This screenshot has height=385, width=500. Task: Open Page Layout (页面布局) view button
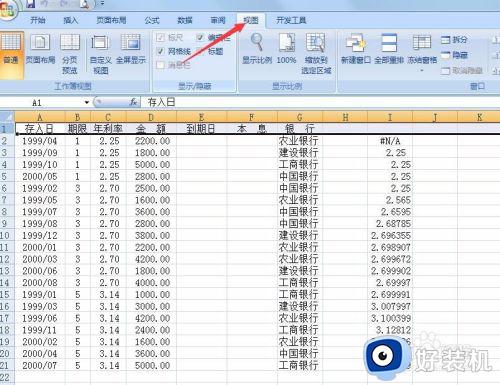point(40,50)
